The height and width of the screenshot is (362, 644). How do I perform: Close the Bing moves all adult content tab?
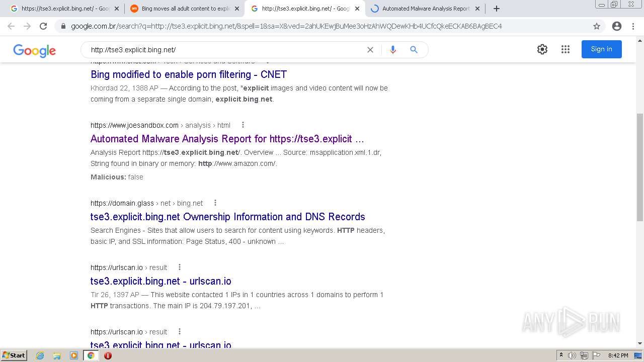236,9
